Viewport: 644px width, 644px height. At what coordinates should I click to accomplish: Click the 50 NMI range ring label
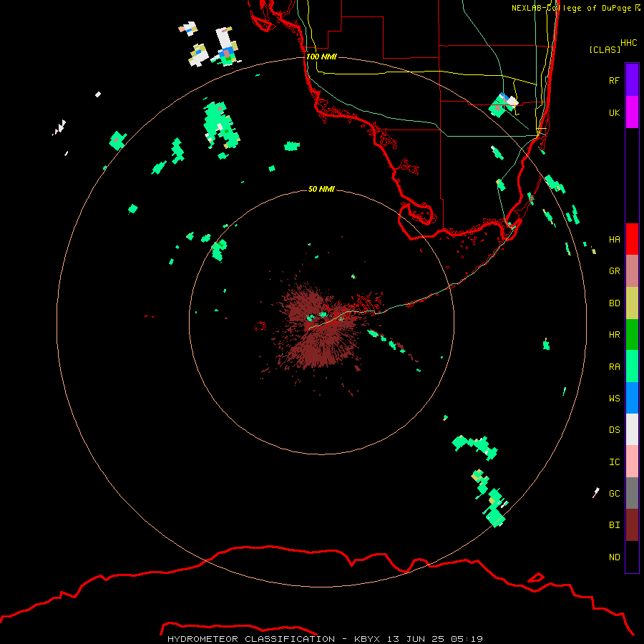(x=321, y=189)
